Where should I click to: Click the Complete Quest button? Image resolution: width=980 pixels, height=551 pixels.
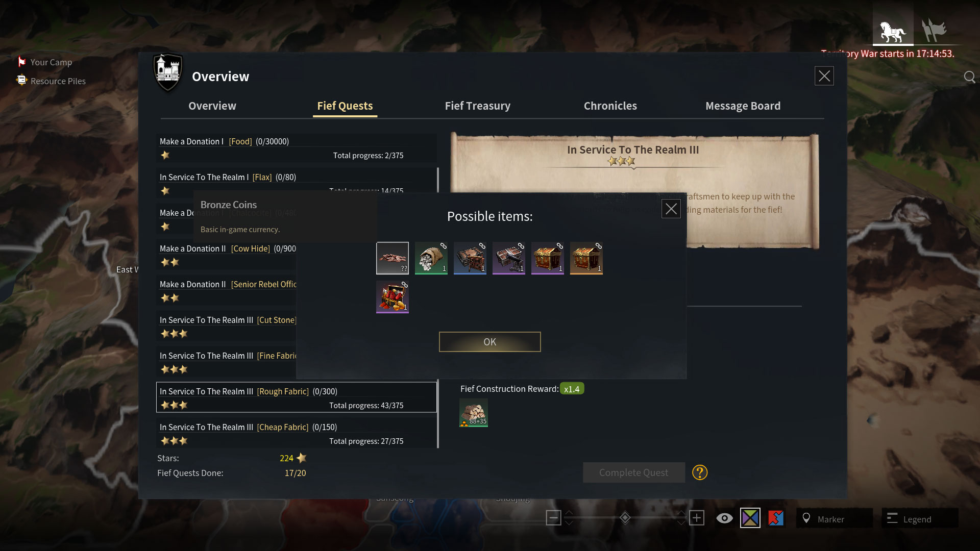[633, 472]
